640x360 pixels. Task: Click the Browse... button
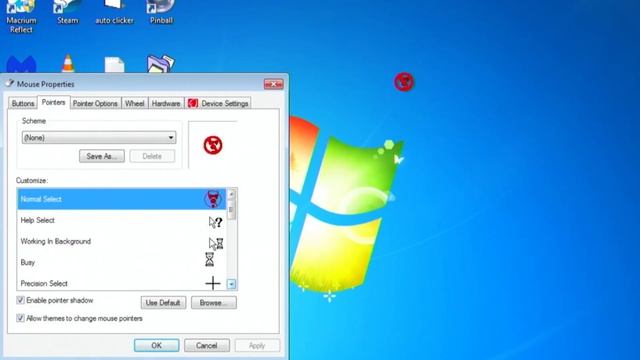[213, 302]
